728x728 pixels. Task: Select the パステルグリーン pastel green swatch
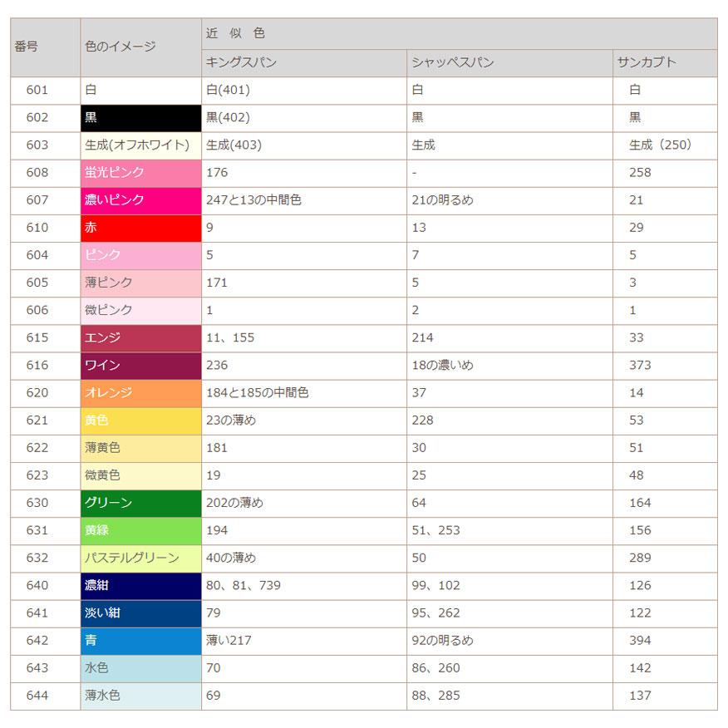coord(140,558)
